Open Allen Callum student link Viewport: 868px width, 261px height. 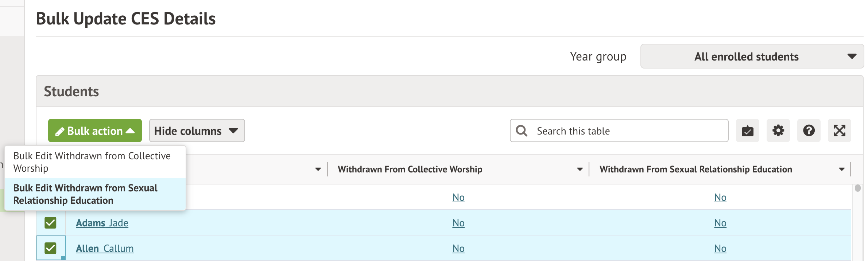[105, 248]
